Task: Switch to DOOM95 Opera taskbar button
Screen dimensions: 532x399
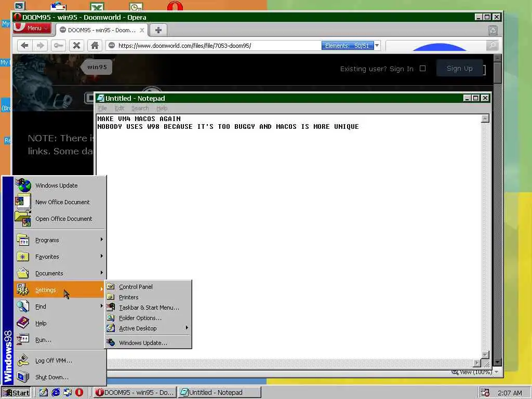Action: pyautogui.click(x=135, y=393)
